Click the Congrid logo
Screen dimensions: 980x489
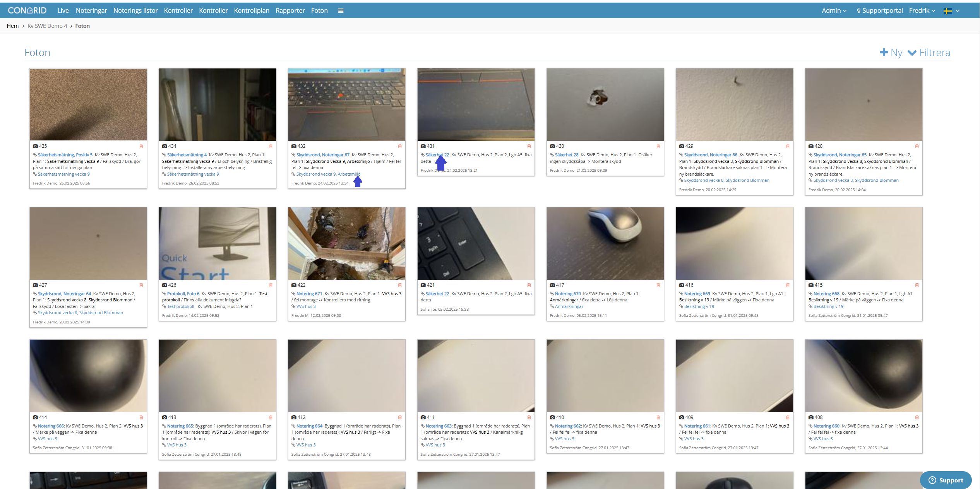(27, 10)
